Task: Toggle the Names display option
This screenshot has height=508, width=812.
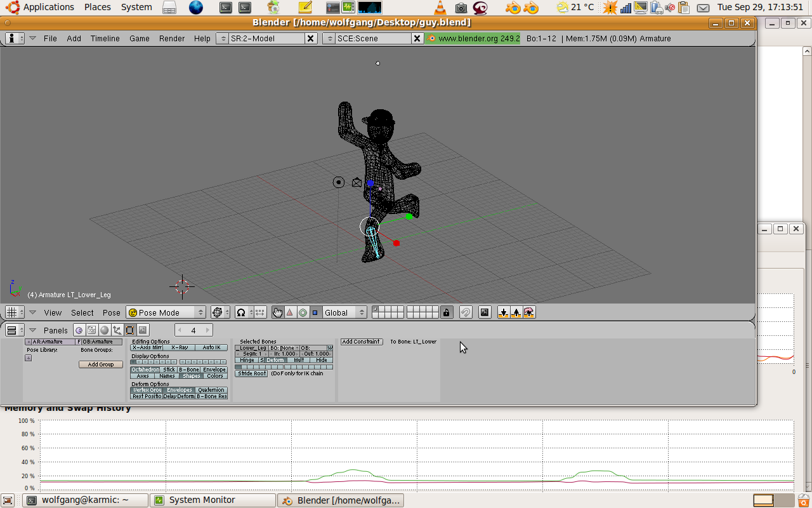Action: tap(167, 376)
